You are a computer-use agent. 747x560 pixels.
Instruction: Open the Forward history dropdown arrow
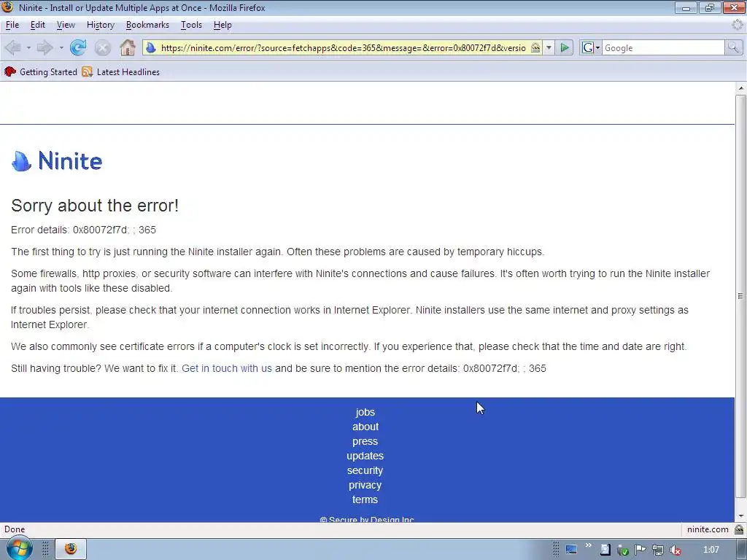pyautogui.click(x=61, y=47)
